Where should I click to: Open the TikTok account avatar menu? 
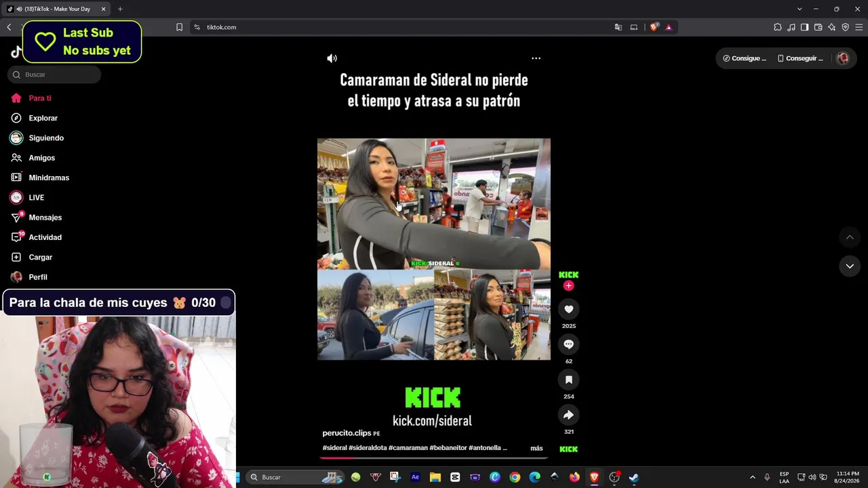click(843, 58)
